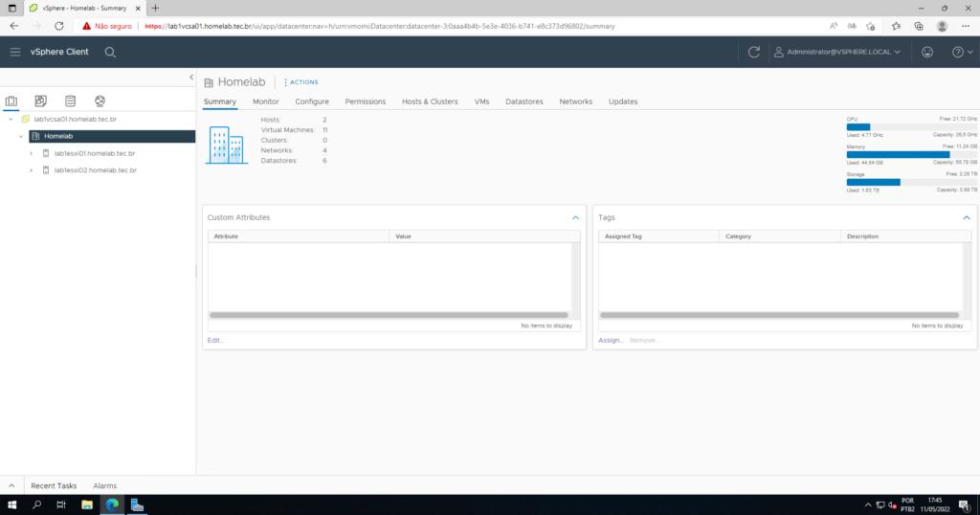980x515 pixels.
Task: Collapse the Tags panel
Action: (x=967, y=217)
